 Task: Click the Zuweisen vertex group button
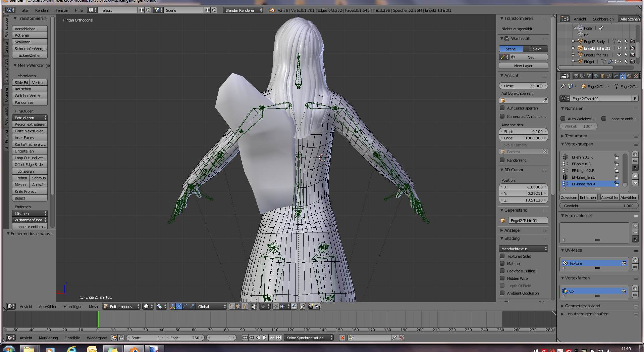[x=569, y=197]
